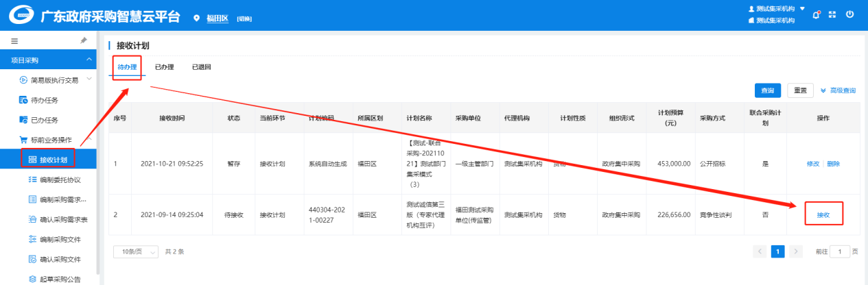Click the hamburger menu collapse icon
This screenshot has width=868, height=285.
pos(14,41)
